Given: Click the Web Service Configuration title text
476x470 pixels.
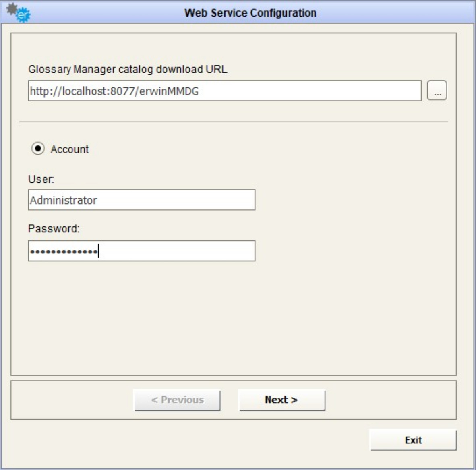Looking at the screenshot, I should 250,13.
